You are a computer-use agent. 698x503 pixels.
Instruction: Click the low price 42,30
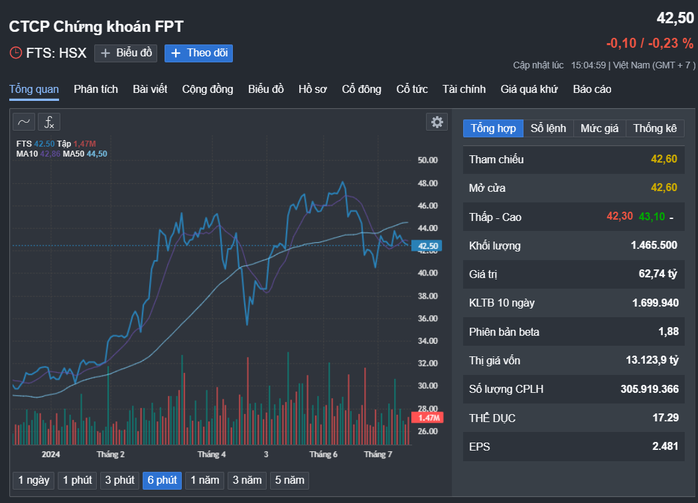[x=619, y=217]
